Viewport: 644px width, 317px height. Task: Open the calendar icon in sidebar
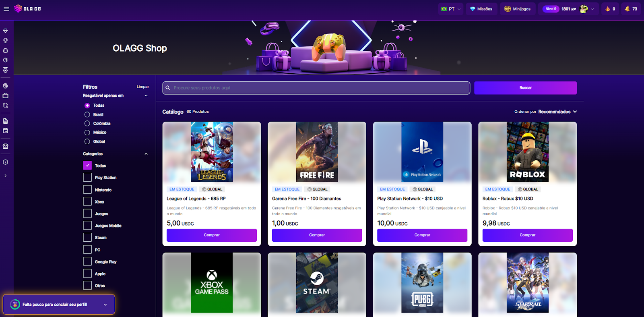pyautogui.click(x=6, y=131)
